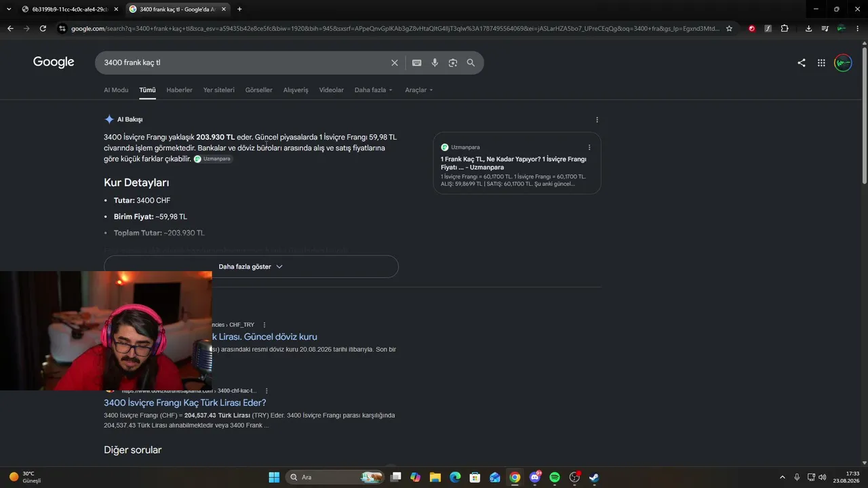Open Uzmanpara source card options menu
868x488 pixels.
click(x=589, y=147)
